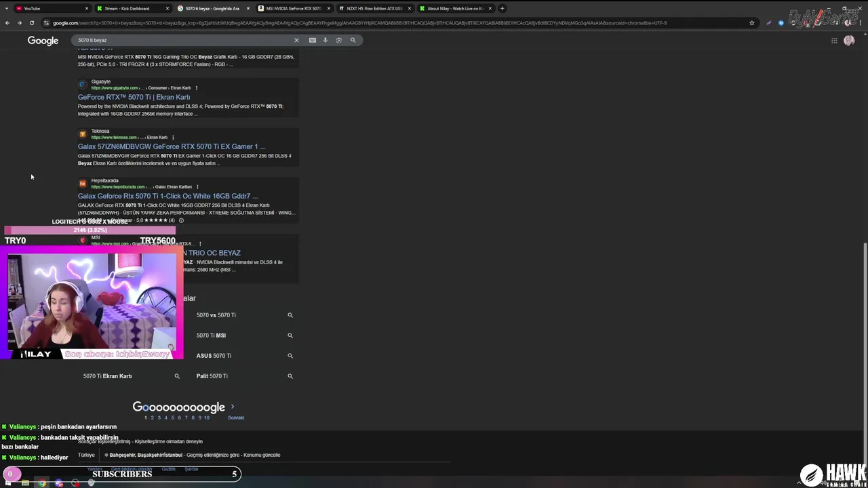Image resolution: width=868 pixels, height=488 pixels.
Task: Click the Gigabyte site favicon
Action: [x=83, y=85]
